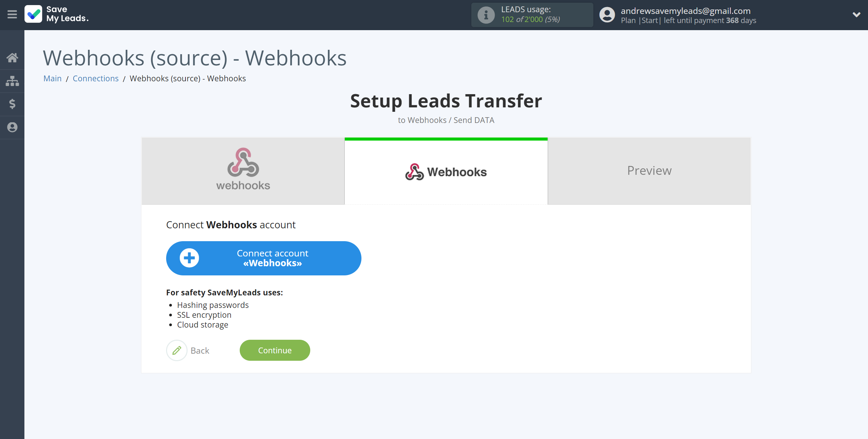Click the Connections breadcrumb link
The image size is (868, 439).
(95, 78)
